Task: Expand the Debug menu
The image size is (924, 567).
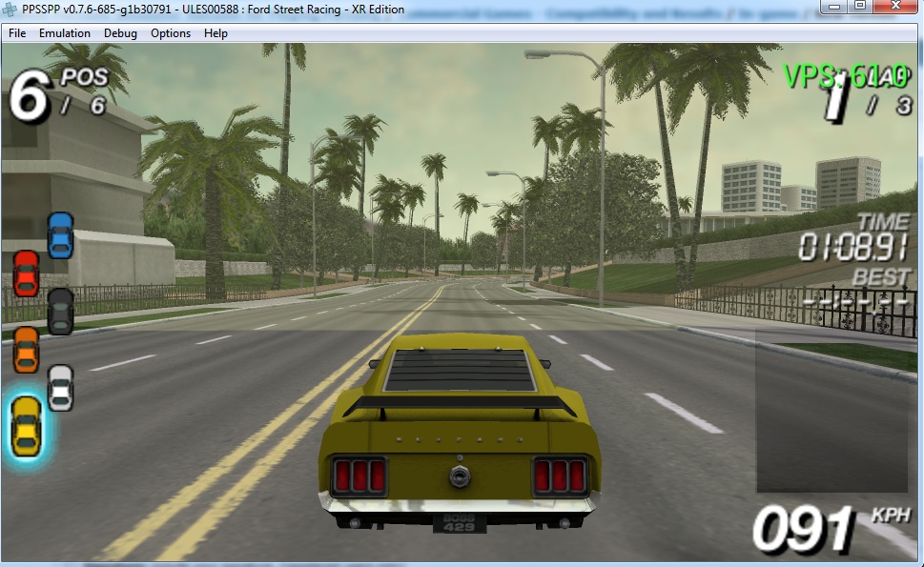Action: pyautogui.click(x=120, y=33)
